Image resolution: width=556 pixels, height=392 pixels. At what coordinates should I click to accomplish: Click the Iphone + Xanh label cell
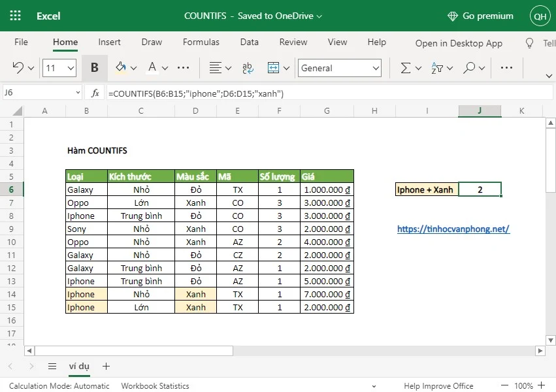coord(427,189)
